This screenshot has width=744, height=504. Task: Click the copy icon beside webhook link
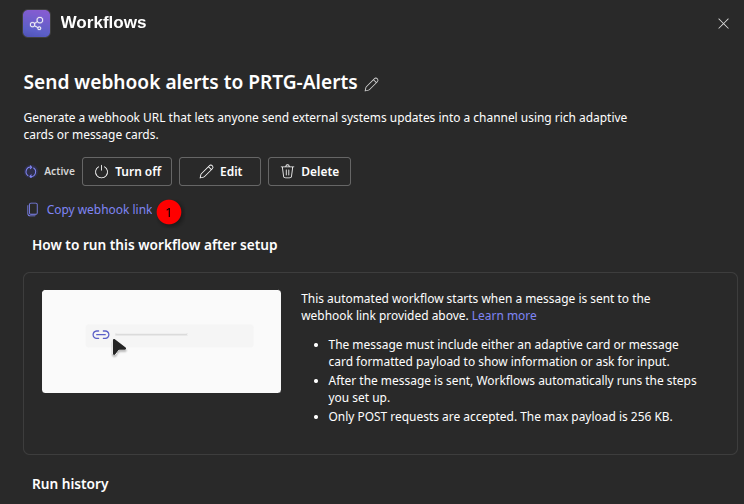(33, 210)
